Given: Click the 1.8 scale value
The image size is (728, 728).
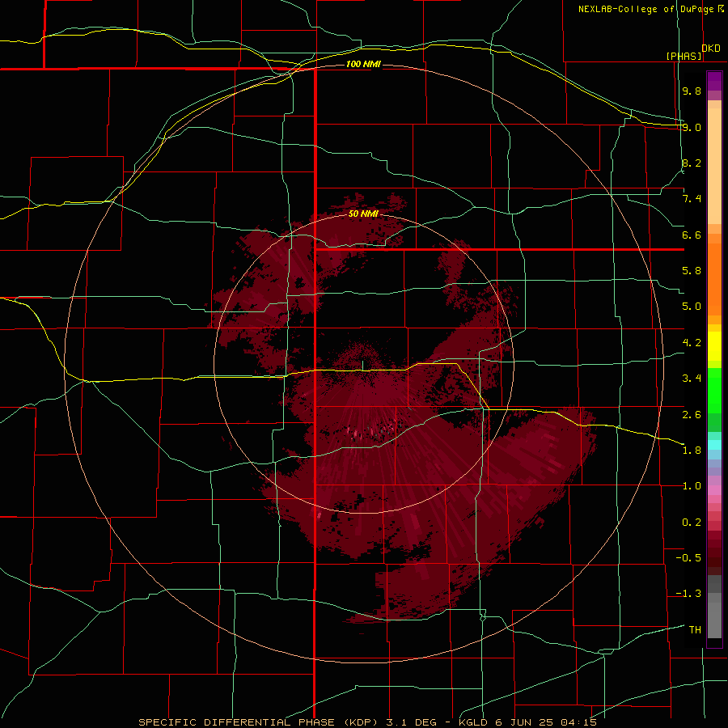Looking at the screenshot, I should [692, 450].
